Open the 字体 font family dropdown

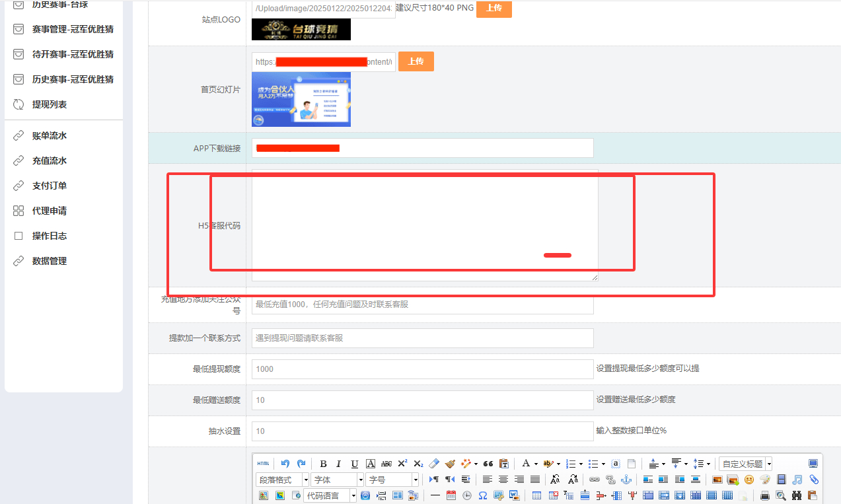click(x=338, y=480)
